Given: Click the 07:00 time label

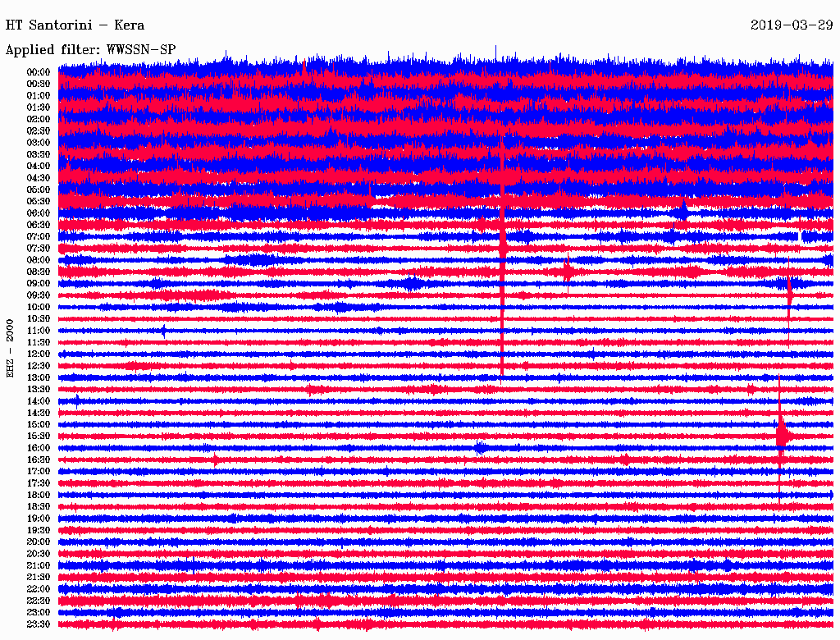Looking at the screenshot, I should [x=39, y=236].
